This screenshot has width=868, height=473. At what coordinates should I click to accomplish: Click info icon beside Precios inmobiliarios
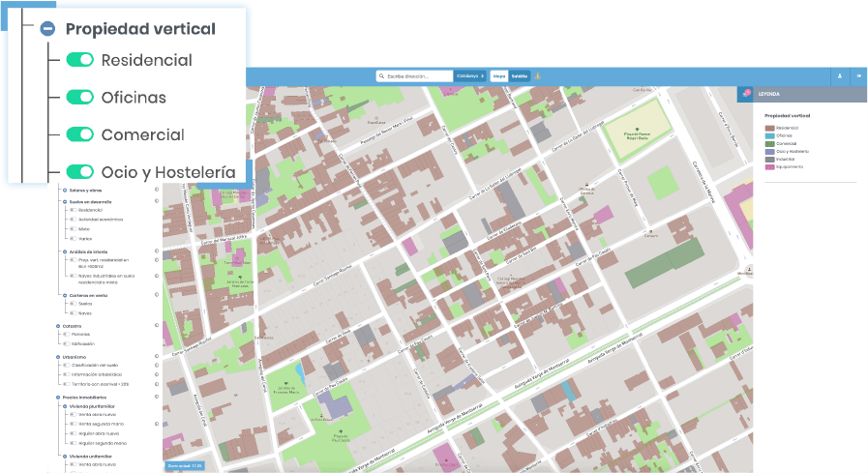click(x=157, y=397)
